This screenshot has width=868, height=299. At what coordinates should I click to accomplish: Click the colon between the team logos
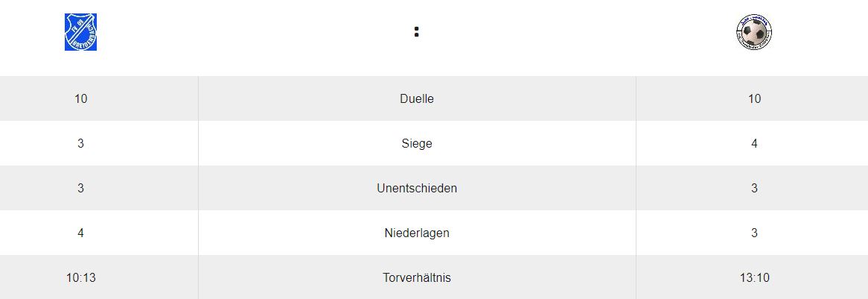click(417, 32)
